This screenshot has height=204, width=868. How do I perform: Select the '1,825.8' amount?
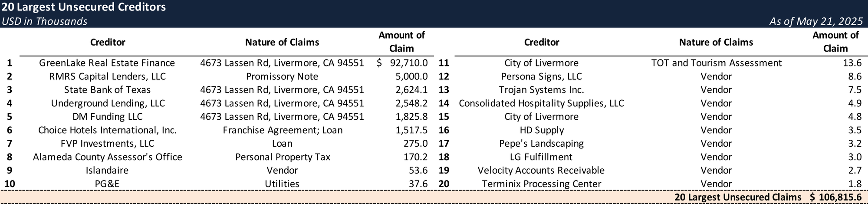412,117
